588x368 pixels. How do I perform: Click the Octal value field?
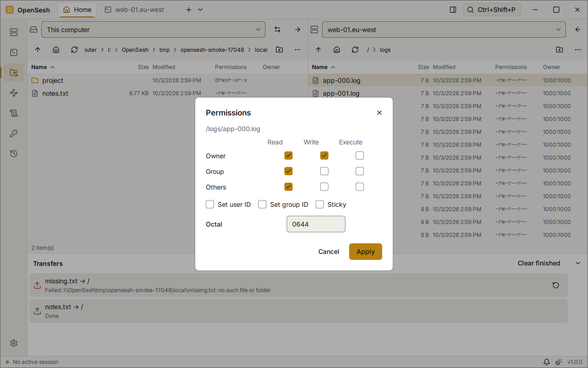pos(316,224)
